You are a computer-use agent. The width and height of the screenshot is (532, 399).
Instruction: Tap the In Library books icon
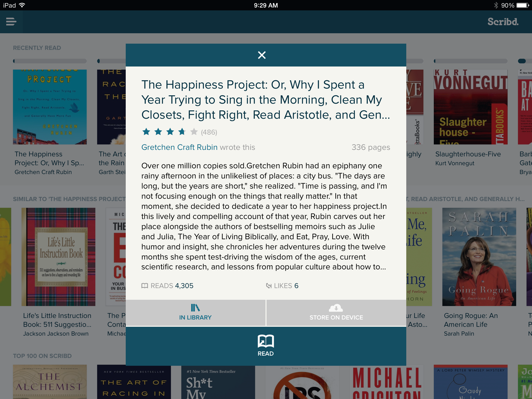[x=195, y=308]
